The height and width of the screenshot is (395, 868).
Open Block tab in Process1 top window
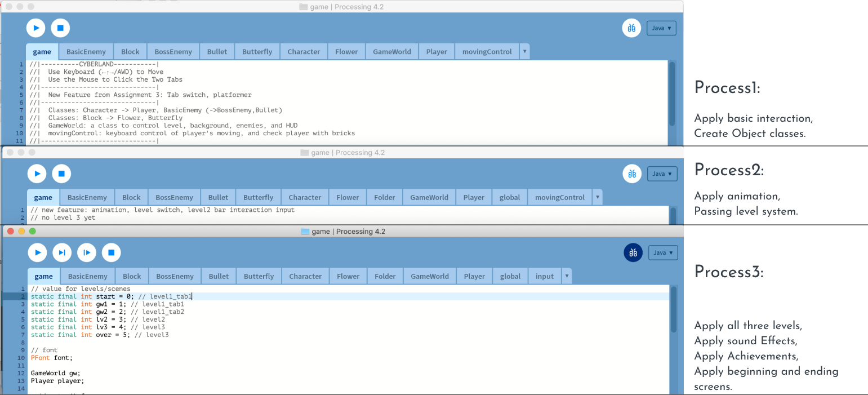(x=130, y=51)
